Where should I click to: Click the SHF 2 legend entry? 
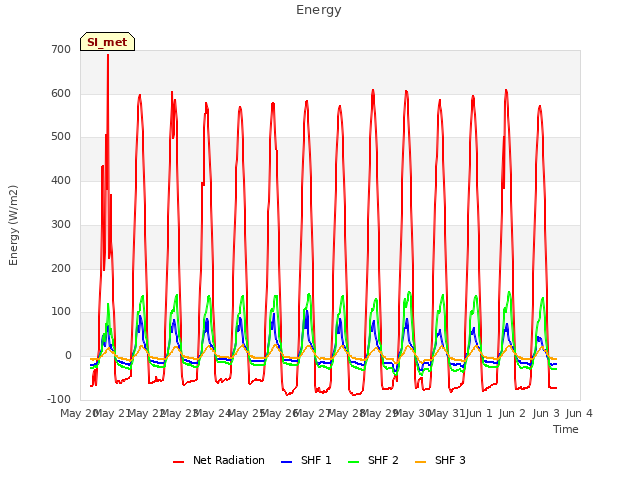coord(373,460)
